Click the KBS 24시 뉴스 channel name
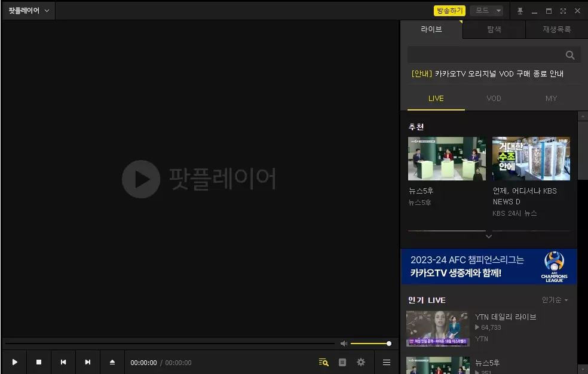The image size is (588, 374). point(514,213)
